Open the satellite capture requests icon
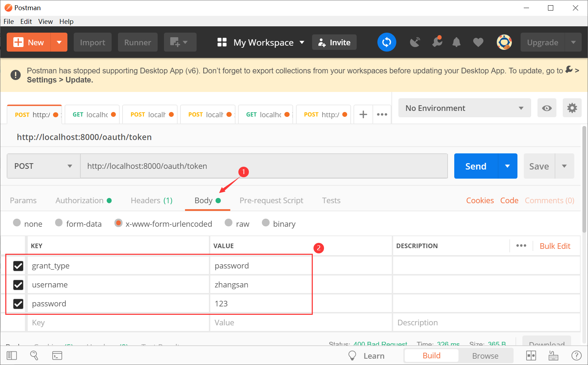The image size is (588, 365). 415,42
